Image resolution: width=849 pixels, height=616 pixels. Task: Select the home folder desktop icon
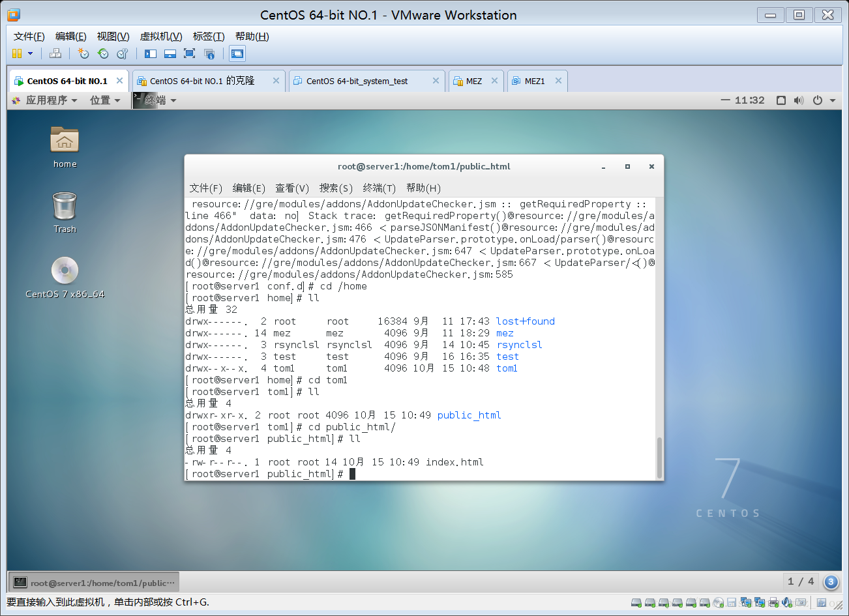(65, 147)
